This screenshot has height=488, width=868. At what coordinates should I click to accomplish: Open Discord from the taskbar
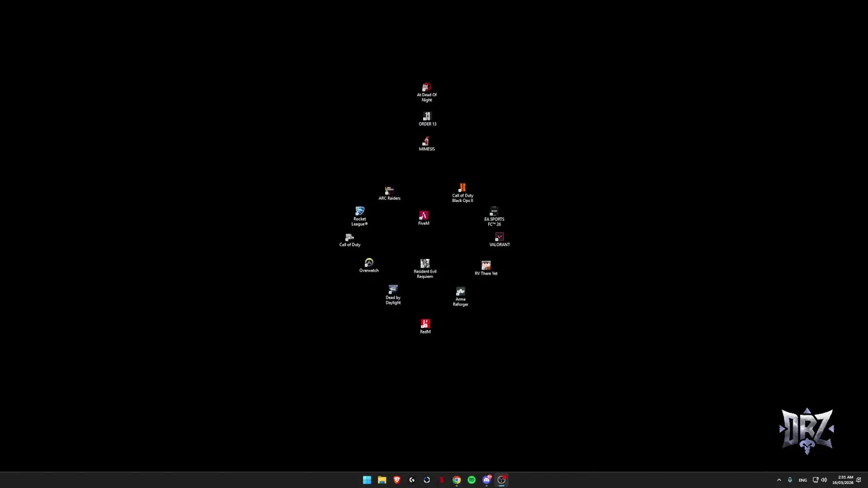pyautogui.click(x=486, y=480)
